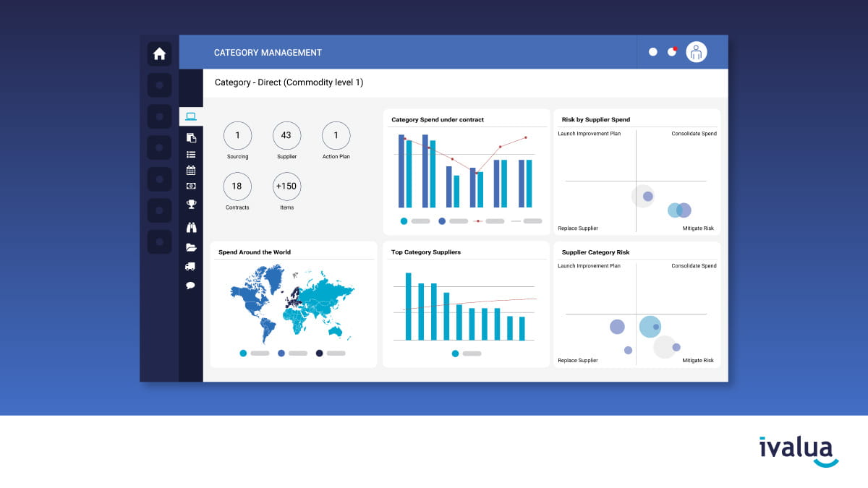This screenshot has height=488, width=868.
Task: Open the user profile avatar
Action: coord(696,52)
